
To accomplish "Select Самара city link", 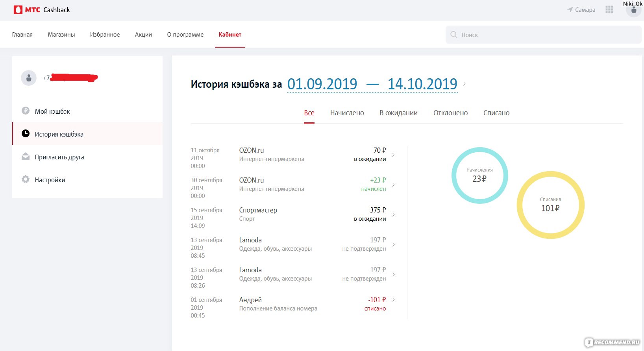I will pos(585,10).
